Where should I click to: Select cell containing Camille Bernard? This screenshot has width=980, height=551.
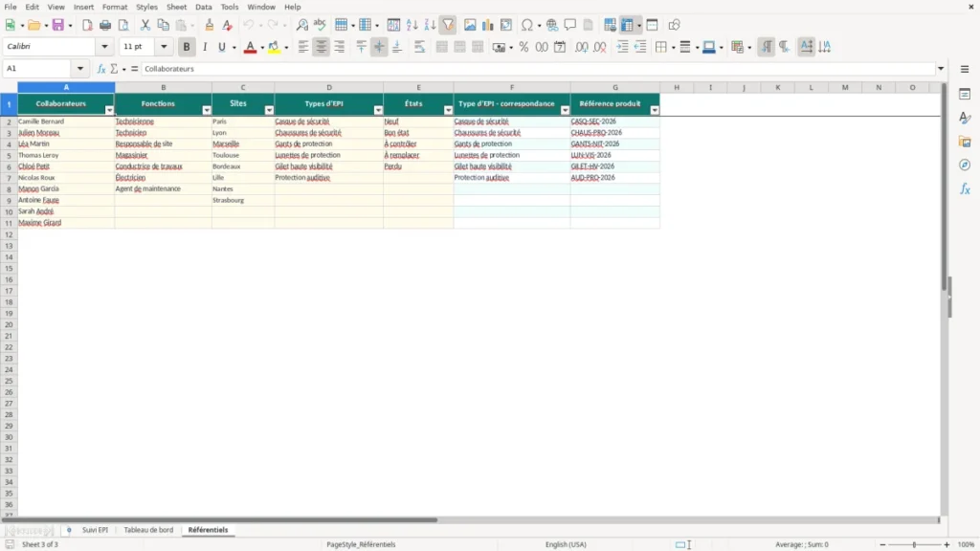(x=66, y=121)
